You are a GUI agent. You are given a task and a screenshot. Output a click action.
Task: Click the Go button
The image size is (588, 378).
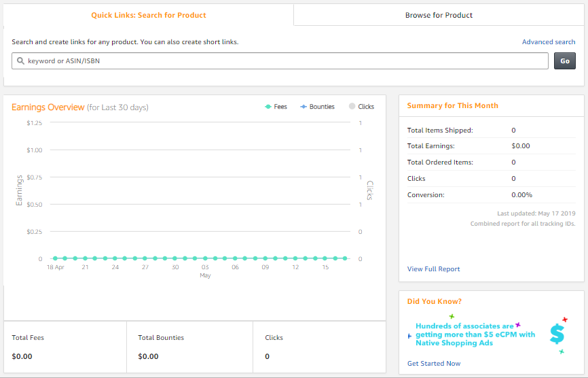point(565,61)
